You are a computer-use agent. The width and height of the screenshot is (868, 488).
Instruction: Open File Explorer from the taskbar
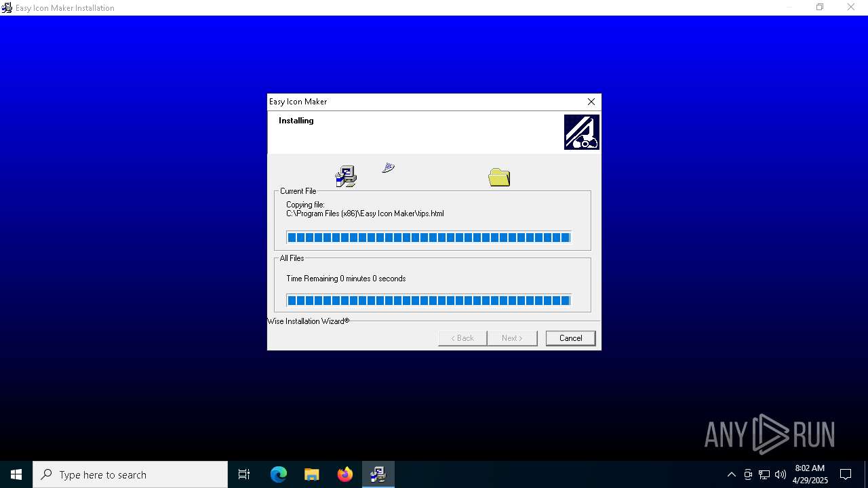(x=311, y=474)
